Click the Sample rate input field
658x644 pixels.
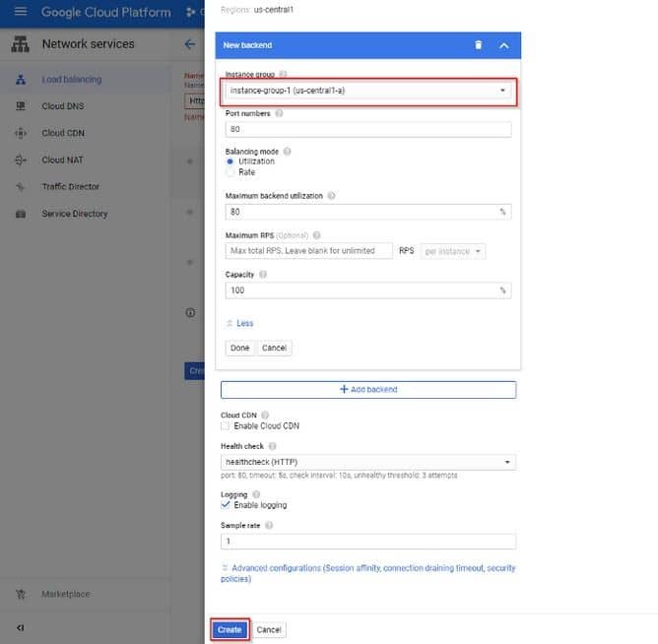point(368,542)
